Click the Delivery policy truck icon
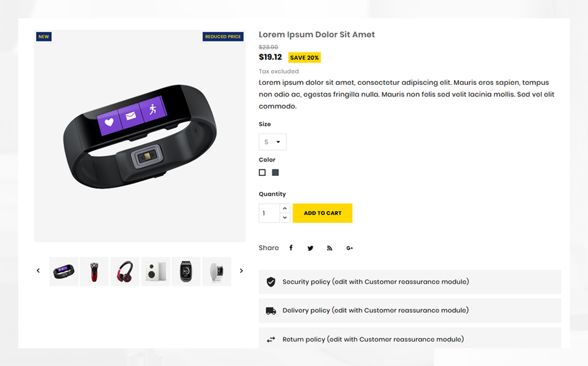588x366 pixels. click(x=271, y=311)
